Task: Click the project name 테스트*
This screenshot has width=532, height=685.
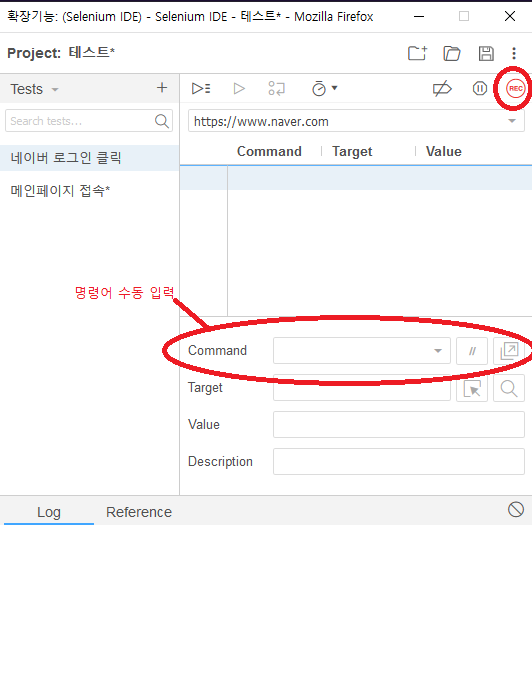Action: (91, 53)
